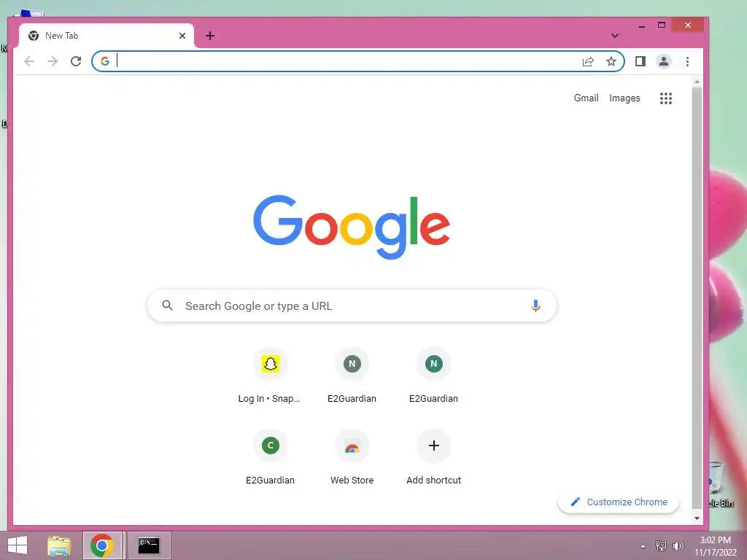Click the magnifier icon in the search box
Screen dimensions: 747x560
click(x=167, y=306)
